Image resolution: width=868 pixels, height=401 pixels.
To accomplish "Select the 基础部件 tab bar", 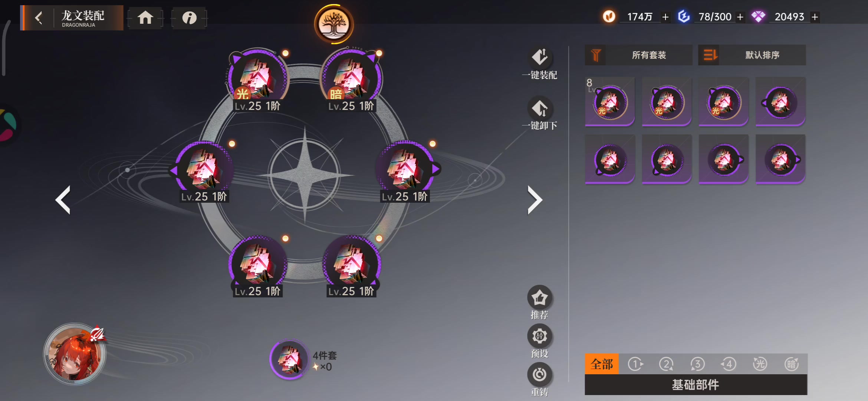I will [x=696, y=385].
